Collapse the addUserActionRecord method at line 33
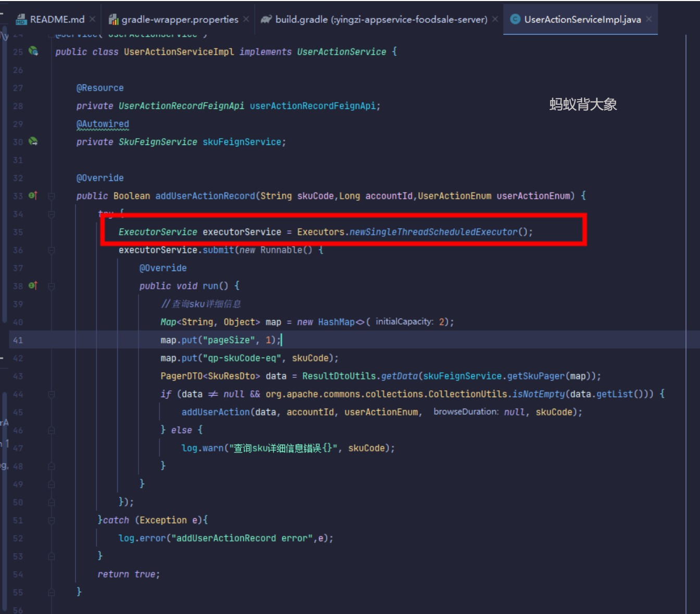Screen dimensions: 700x614 click(52, 196)
